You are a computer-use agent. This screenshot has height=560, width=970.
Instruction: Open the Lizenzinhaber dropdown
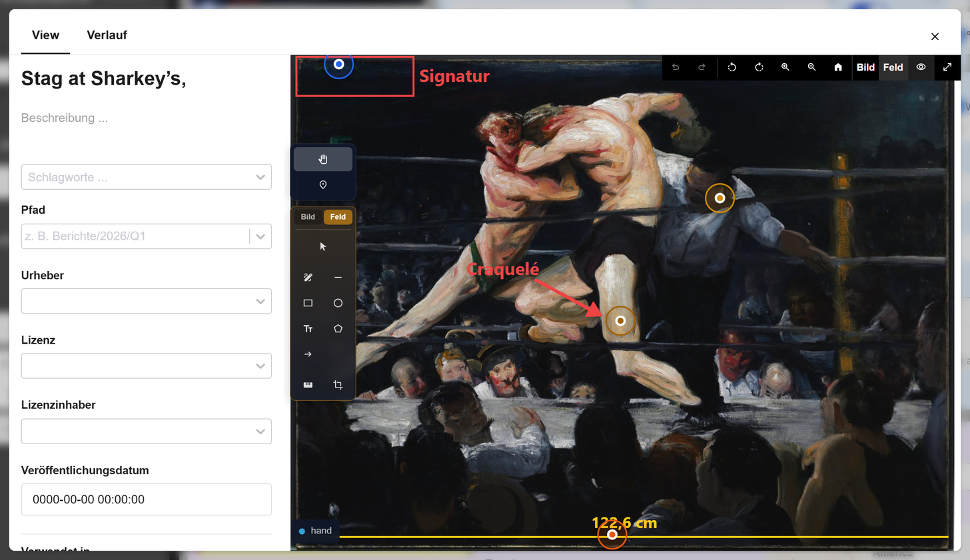147,431
